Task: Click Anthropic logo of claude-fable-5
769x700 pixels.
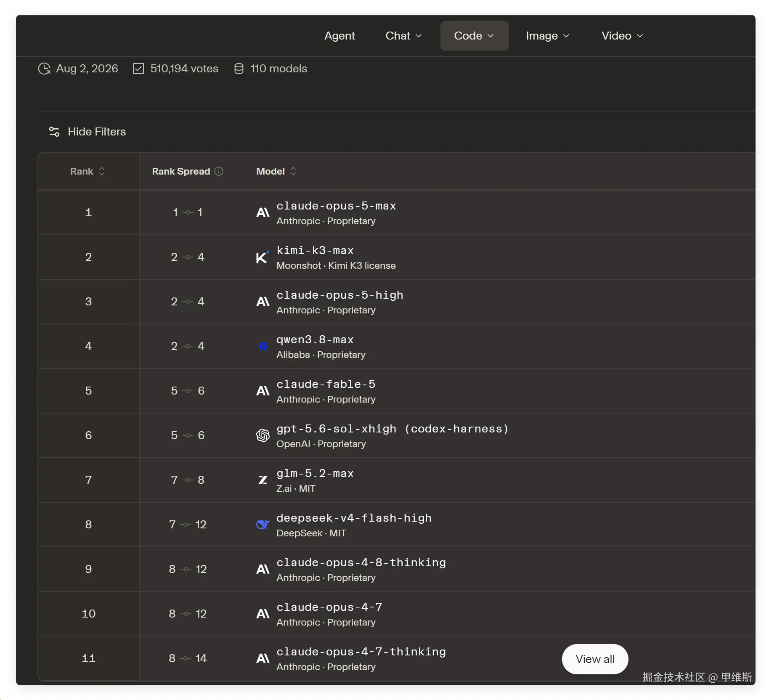Action: point(263,391)
